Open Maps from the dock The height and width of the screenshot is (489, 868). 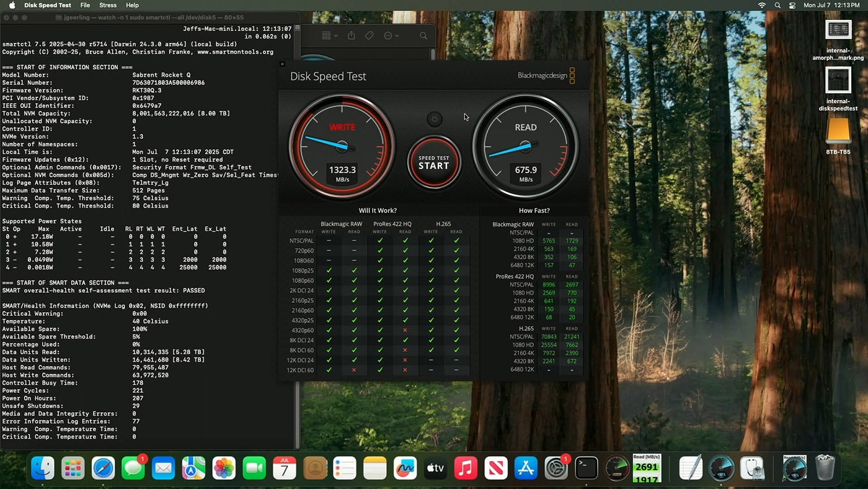click(x=194, y=468)
